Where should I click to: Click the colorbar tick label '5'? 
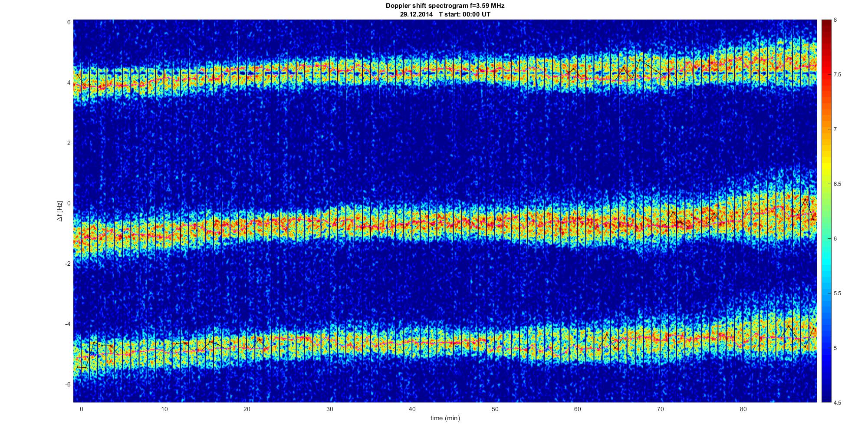point(835,348)
